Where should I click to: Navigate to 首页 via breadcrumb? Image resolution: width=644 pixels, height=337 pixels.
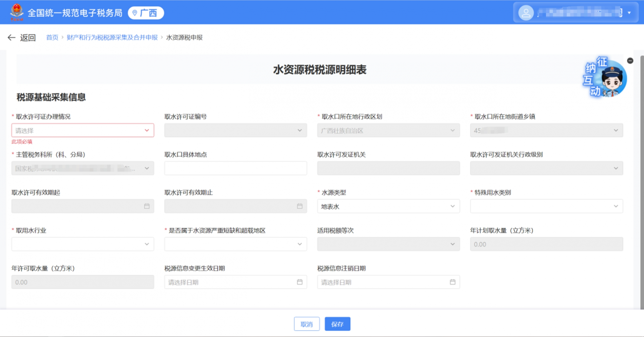coord(52,38)
